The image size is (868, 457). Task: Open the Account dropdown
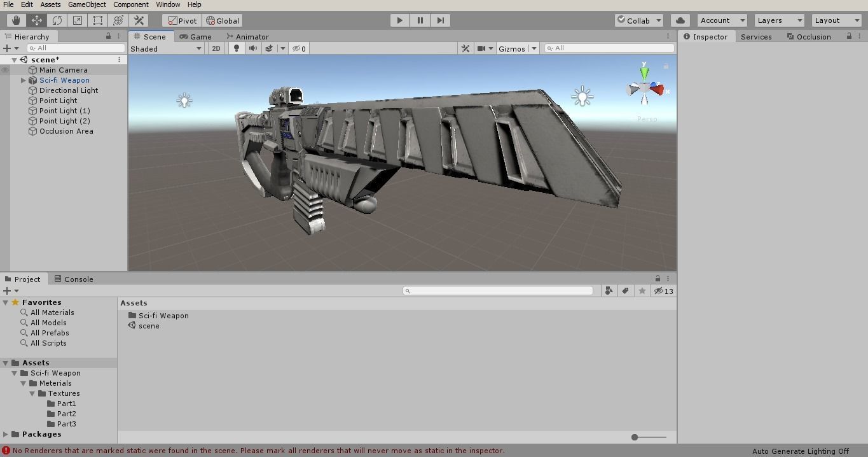click(x=722, y=20)
